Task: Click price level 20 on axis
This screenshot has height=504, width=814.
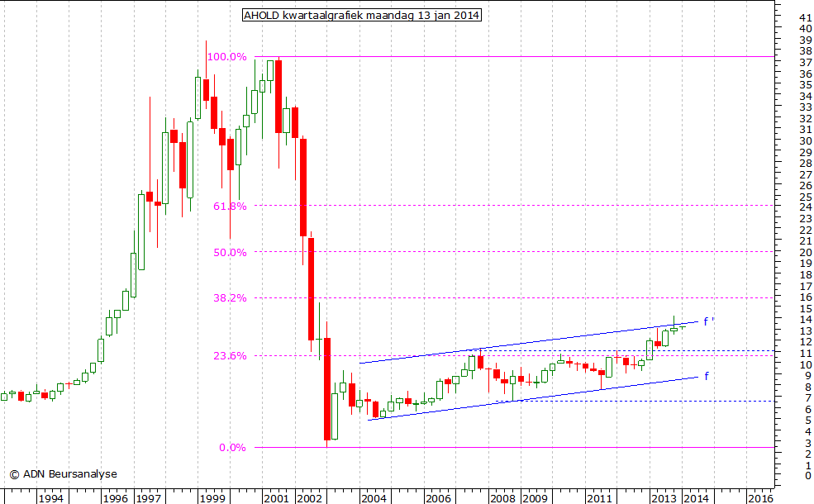Action: [x=806, y=252]
